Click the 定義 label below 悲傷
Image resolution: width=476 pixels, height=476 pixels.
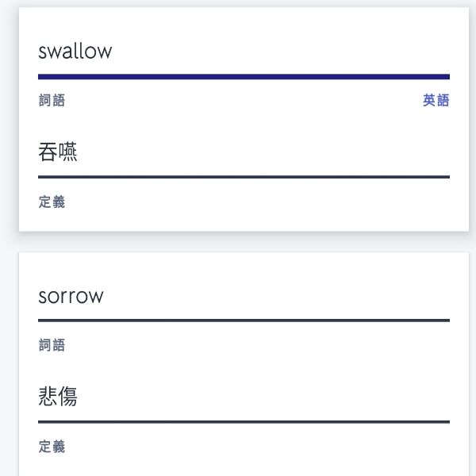(52, 447)
